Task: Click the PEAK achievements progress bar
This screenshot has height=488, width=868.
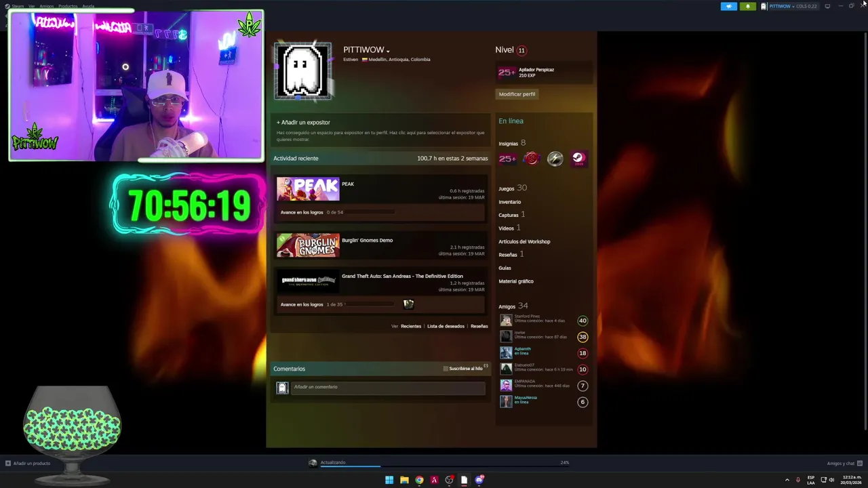Action: 370,212
